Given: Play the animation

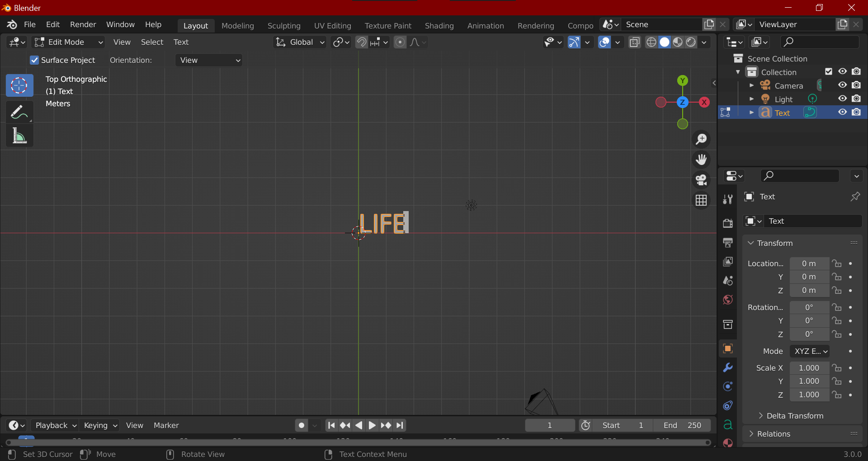Looking at the screenshot, I should pyautogui.click(x=372, y=425).
